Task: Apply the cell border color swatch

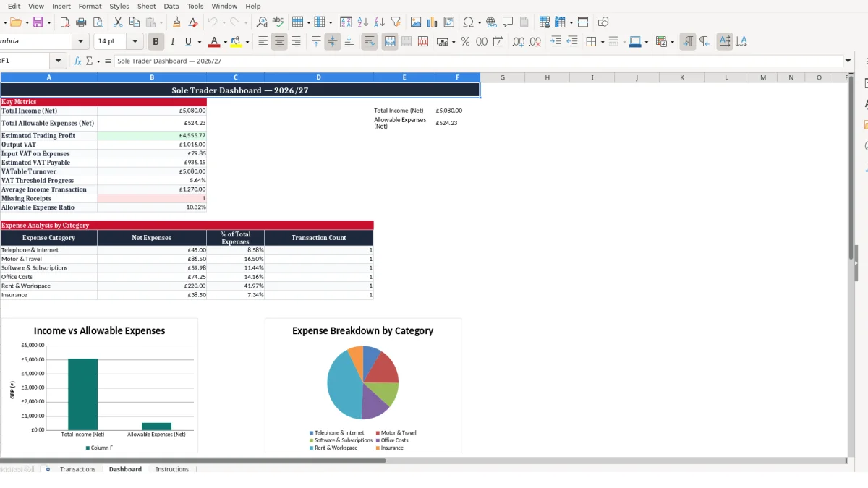Action: tap(635, 42)
